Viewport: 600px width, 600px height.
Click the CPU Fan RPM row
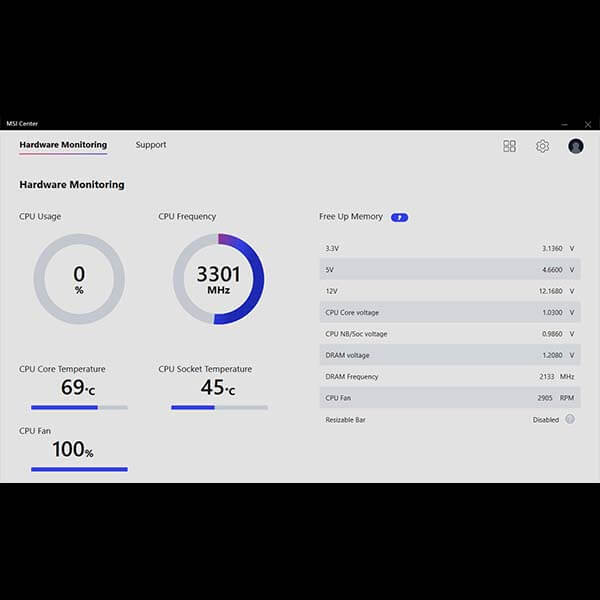449,398
